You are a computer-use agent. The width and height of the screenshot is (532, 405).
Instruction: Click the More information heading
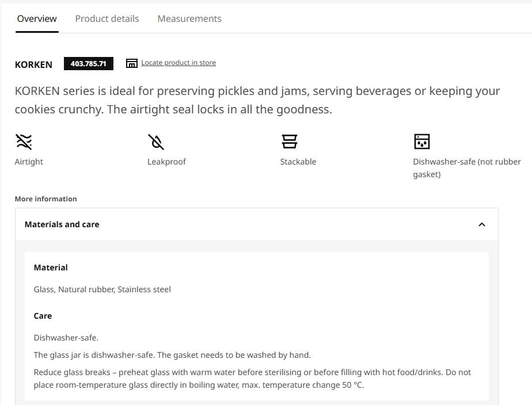point(46,199)
